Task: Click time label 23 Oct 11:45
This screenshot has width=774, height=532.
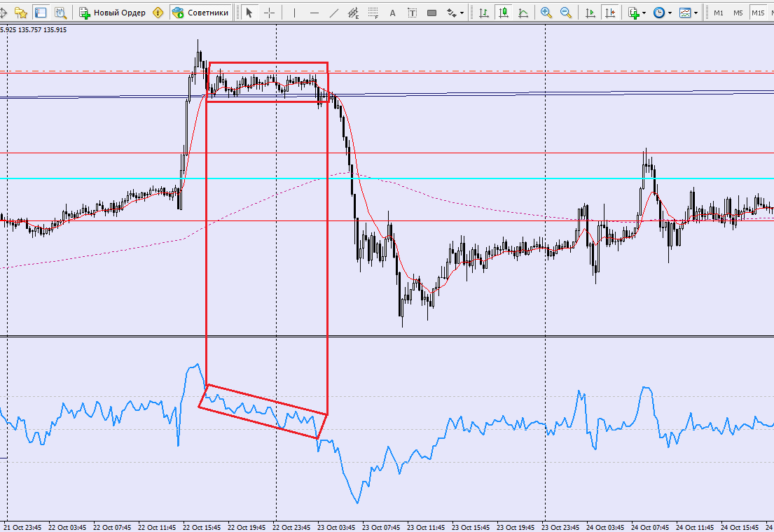Action: [x=426, y=527]
